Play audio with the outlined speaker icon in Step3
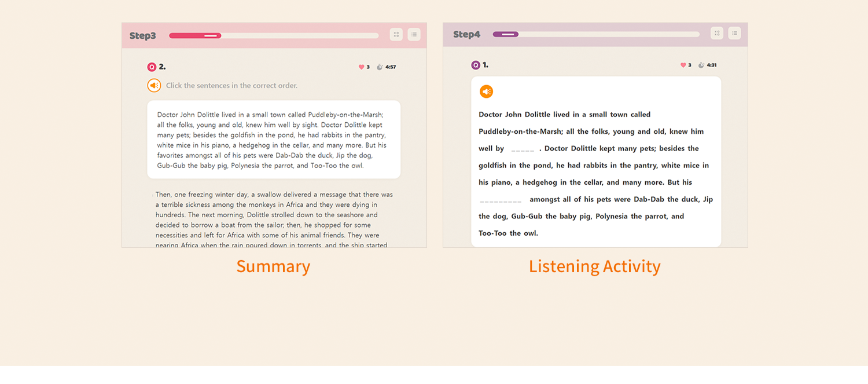This screenshot has height=384, width=868. [x=154, y=86]
